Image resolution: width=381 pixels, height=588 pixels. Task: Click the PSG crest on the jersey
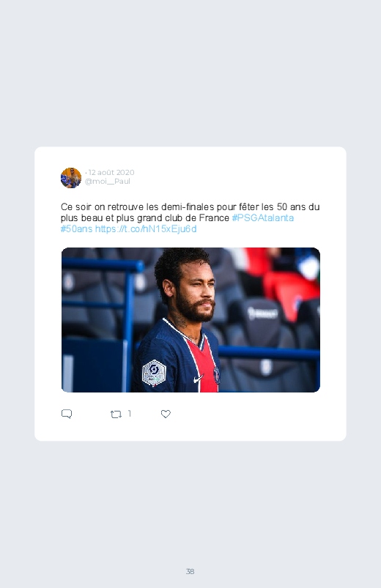pos(217,375)
